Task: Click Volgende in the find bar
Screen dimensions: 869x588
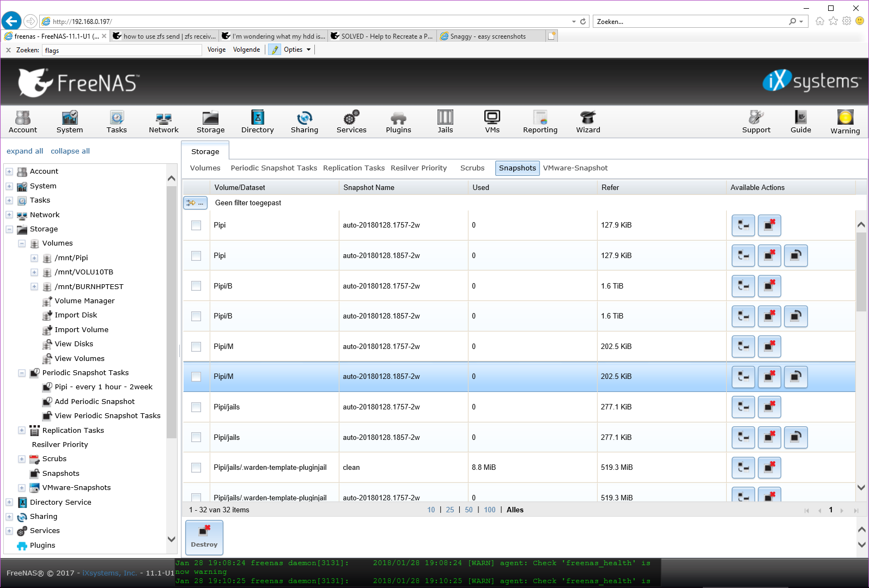Action: coord(246,50)
